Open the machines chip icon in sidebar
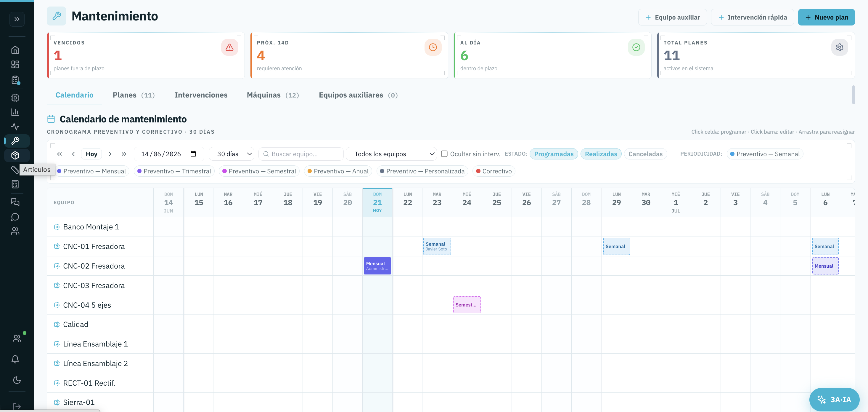The image size is (868, 412). point(15,98)
